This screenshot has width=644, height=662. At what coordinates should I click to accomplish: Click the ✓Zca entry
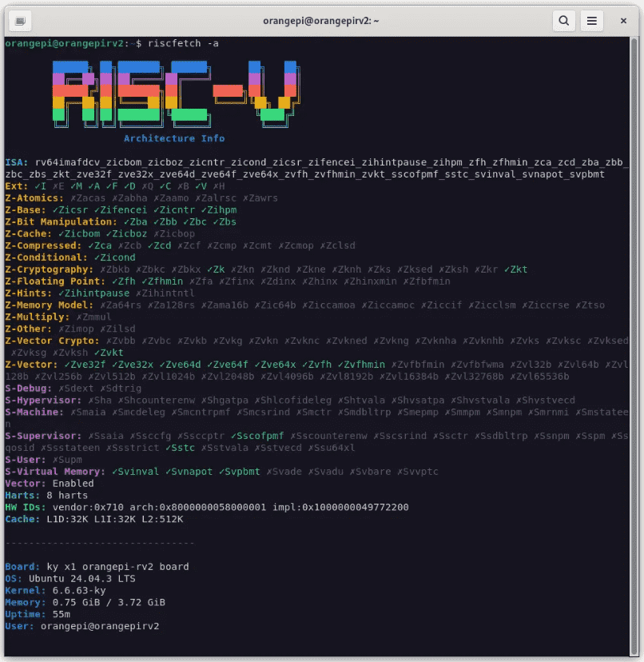point(100,245)
